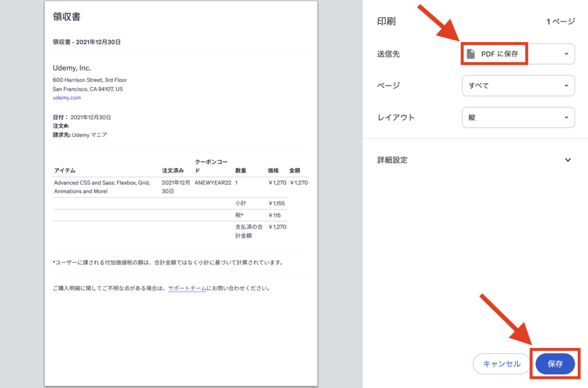Screen dimensions: 588x388
Task: Click the 詳細設定 label text
Action: coord(392,160)
